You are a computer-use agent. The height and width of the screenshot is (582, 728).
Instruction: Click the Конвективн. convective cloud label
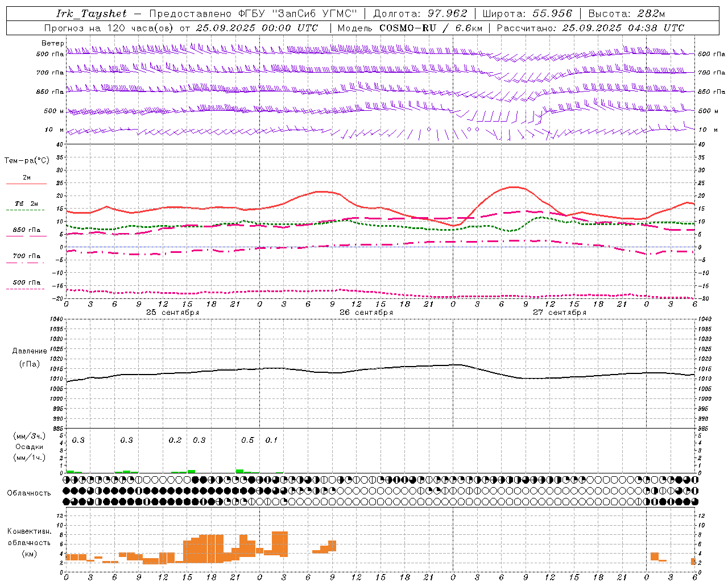pyautogui.click(x=29, y=531)
